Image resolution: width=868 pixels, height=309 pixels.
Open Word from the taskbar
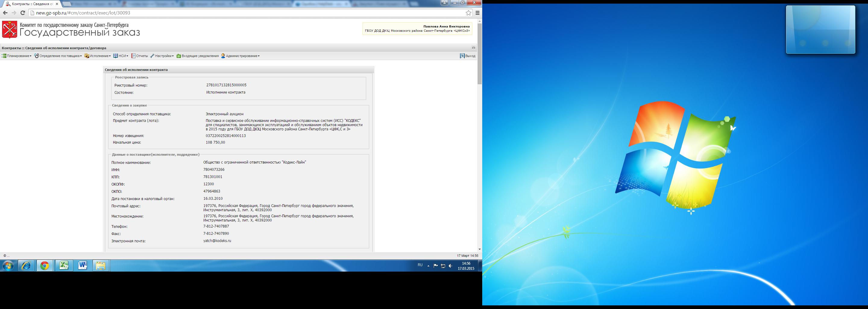[83, 266]
